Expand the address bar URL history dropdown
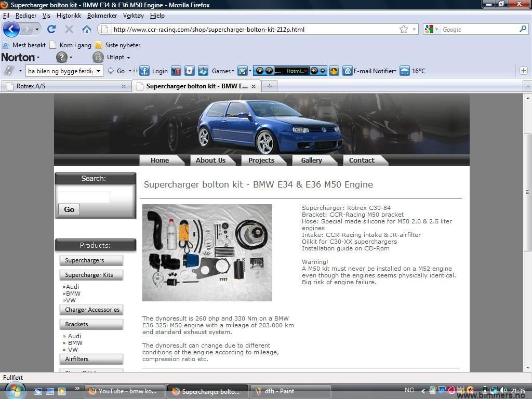The height and width of the screenshot is (399, 532). click(414, 30)
